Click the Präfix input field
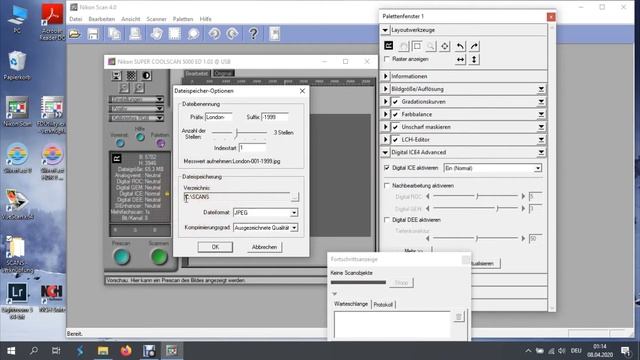Image resolution: width=640 pixels, height=360 pixels. click(x=219, y=117)
